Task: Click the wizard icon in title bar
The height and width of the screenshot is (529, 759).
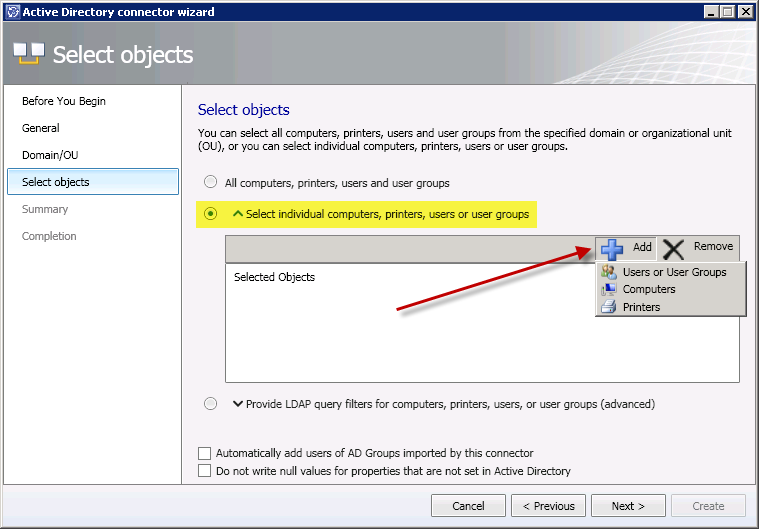Action: [x=11, y=11]
